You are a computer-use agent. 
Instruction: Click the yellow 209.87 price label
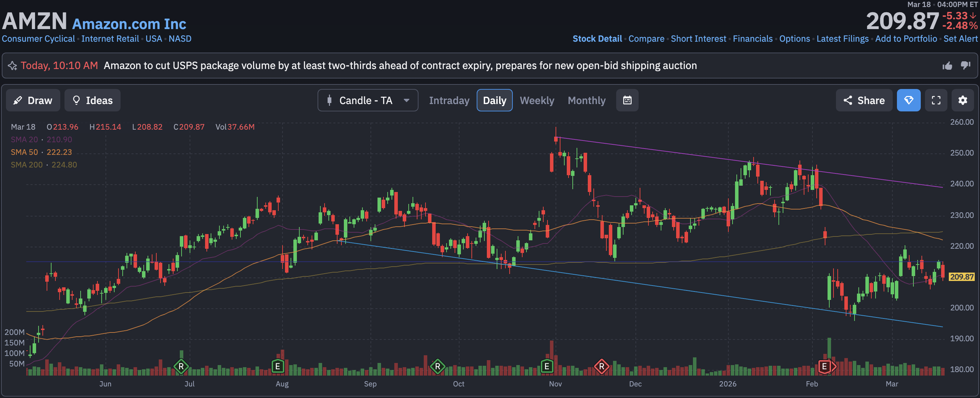[x=961, y=277]
